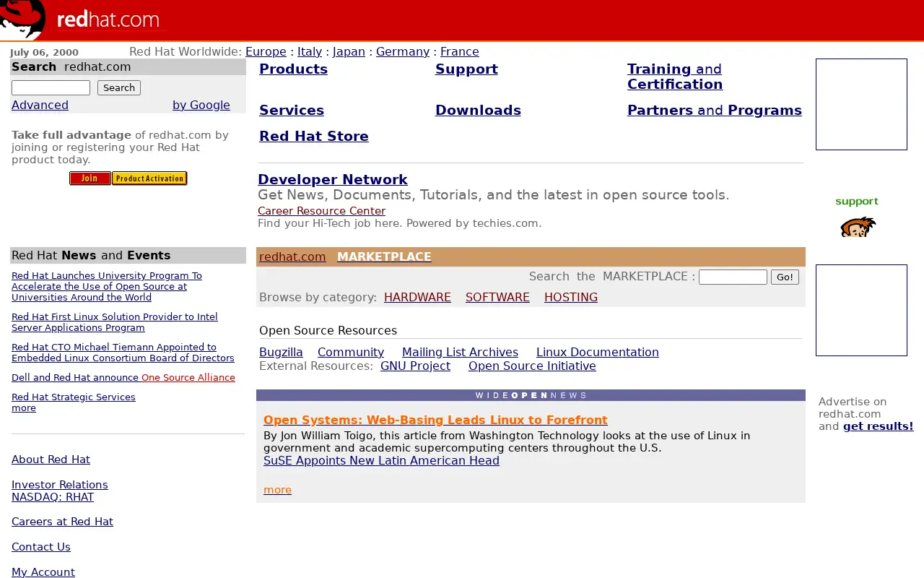Open the Developer Network link
The image size is (924, 578).
point(333,179)
